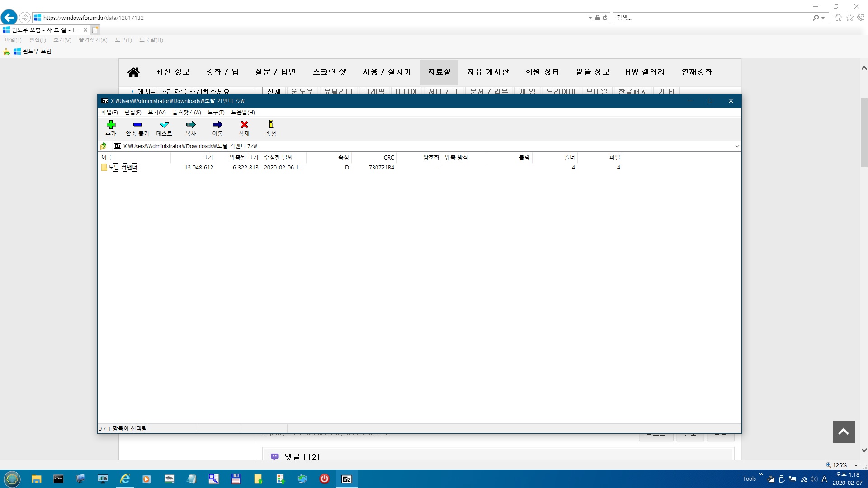Click red power icon on taskbar
This screenshot has width=868, height=488.
point(325,479)
